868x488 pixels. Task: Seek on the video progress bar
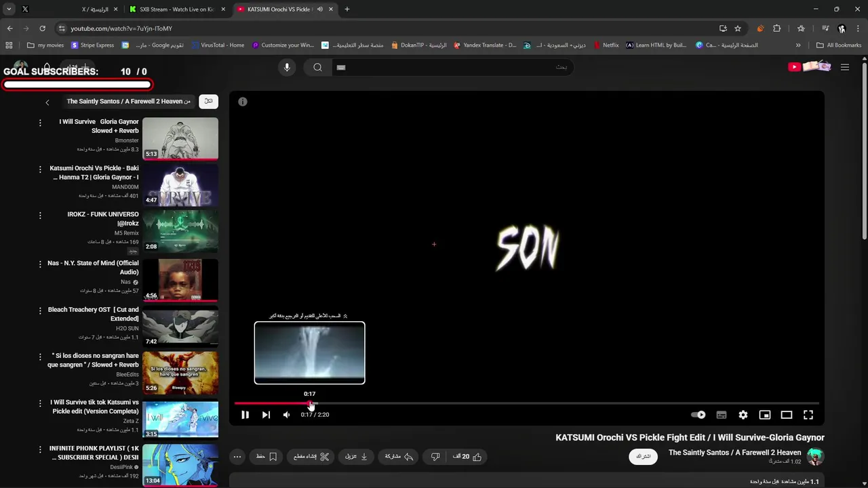pyautogui.click(x=526, y=403)
